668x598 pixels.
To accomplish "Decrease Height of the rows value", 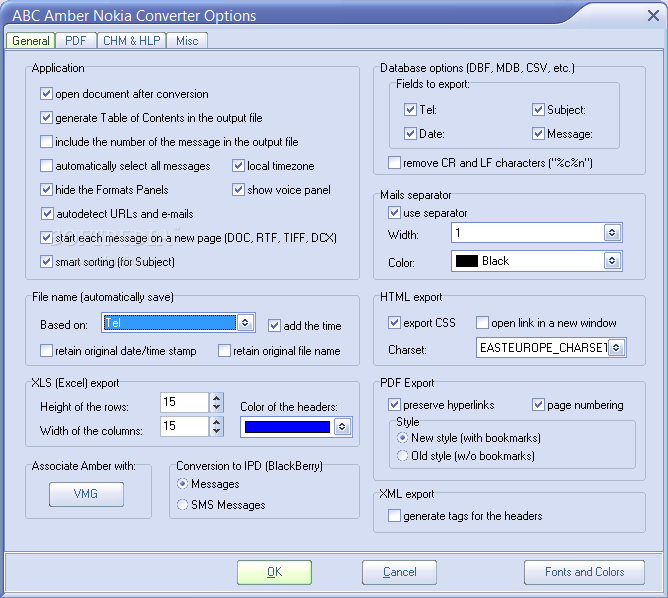I will 216,407.
